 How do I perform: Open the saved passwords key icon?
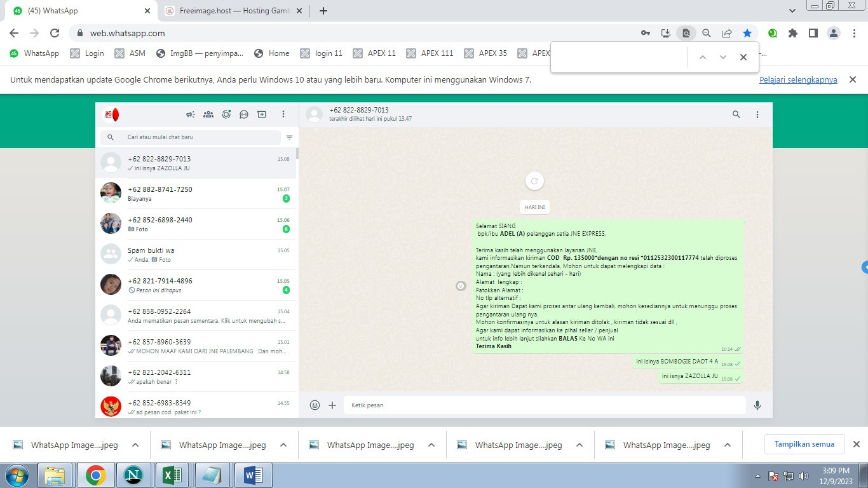coord(645,33)
